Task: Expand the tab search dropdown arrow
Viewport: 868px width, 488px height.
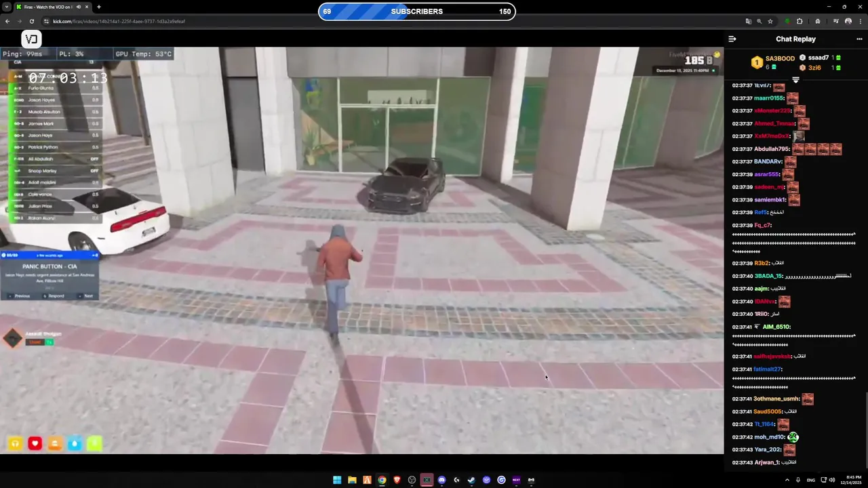Action: pyautogui.click(x=6, y=7)
